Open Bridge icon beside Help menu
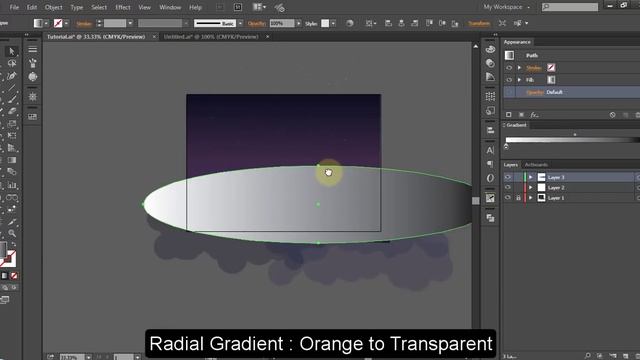Viewport: 640px width, 360px height. pos(220,7)
